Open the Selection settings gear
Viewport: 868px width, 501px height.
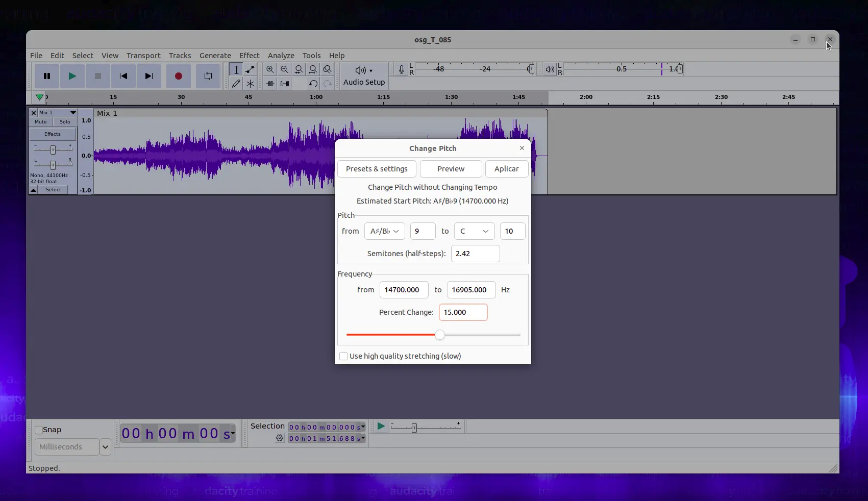(280, 438)
